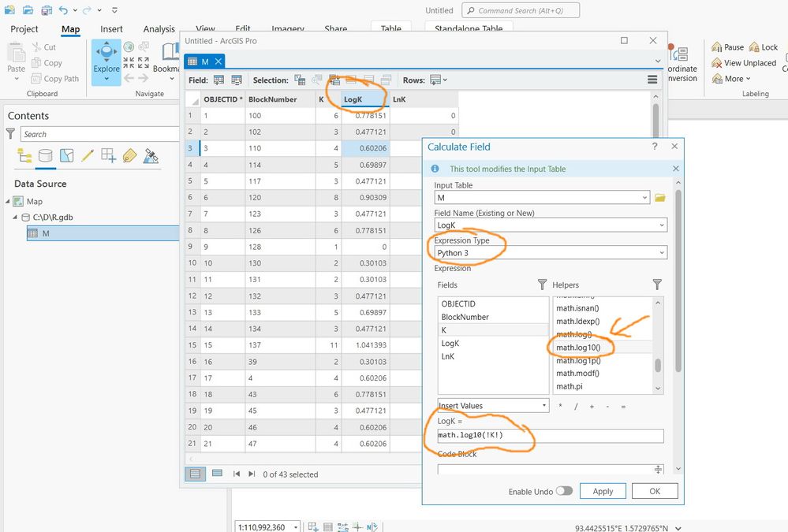Click OK in Calculate Field
The image size is (788, 532).
[655, 491]
